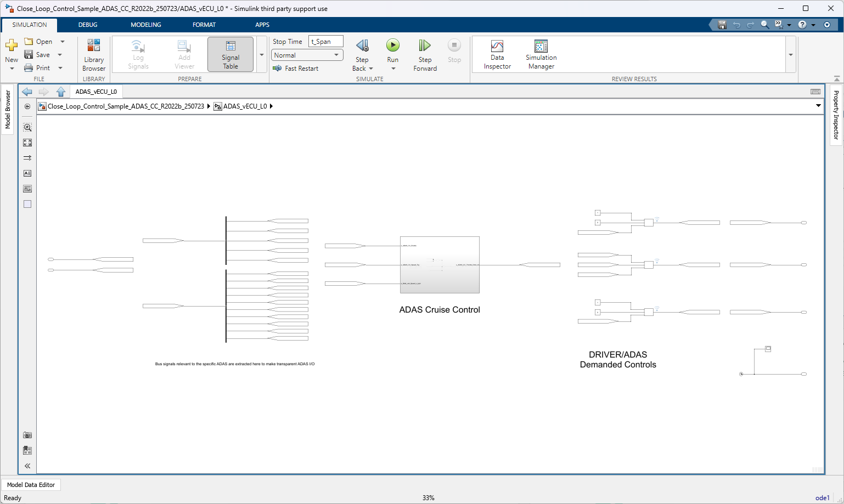Screen dimensions: 844x504
Task: Expand the Save dropdown arrow
Action: 60,55
